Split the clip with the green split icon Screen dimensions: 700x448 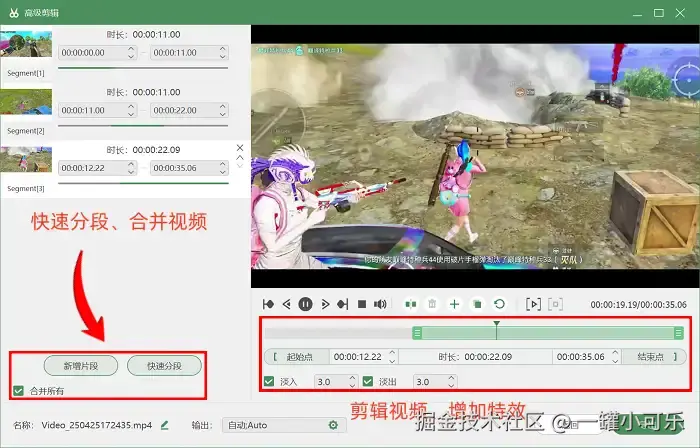tap(411, 304)
